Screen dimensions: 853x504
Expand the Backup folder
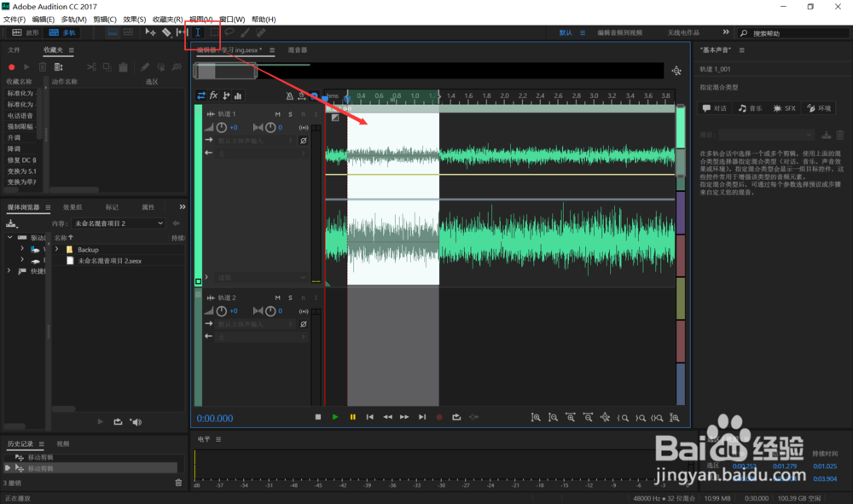pyautogui.click(x=56, y=249)
